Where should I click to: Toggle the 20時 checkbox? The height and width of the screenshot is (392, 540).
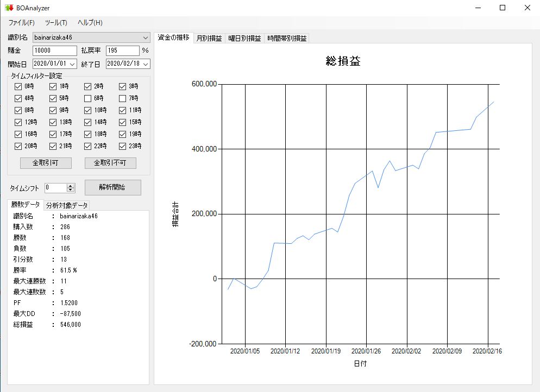tap(18, 146)
